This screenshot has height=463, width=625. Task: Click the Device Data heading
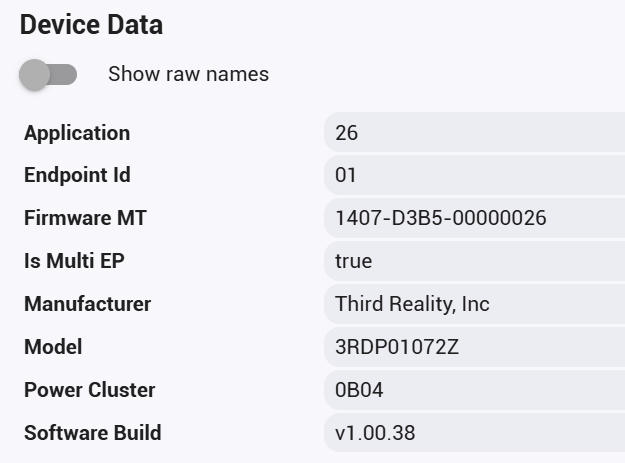point(91,25)
